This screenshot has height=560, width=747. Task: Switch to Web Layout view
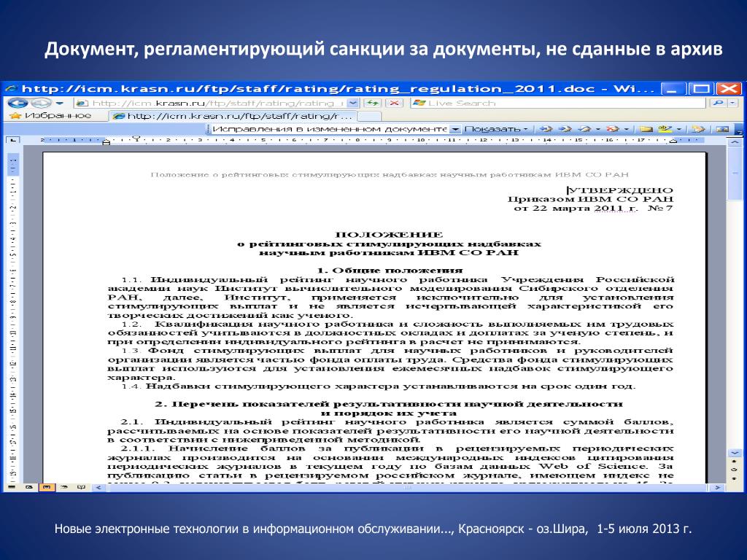click(x=29, y=487)
